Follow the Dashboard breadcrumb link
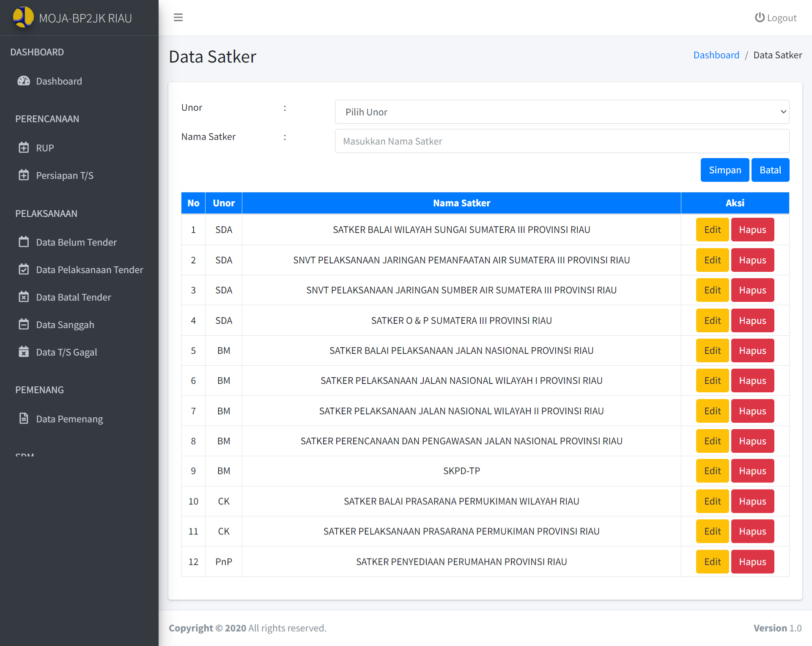 [716, 55]
